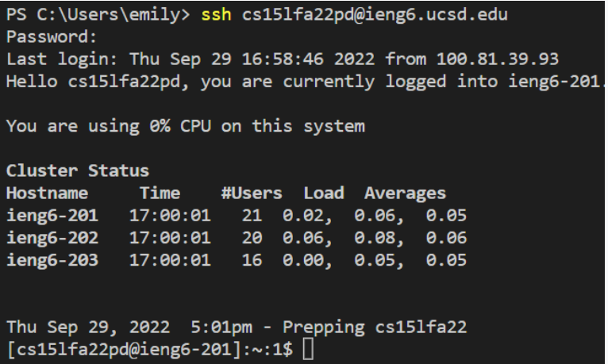Click the ieng6-203 hostname in the table
This screenshot has width=608, height=364.
(x=52, y=259)
